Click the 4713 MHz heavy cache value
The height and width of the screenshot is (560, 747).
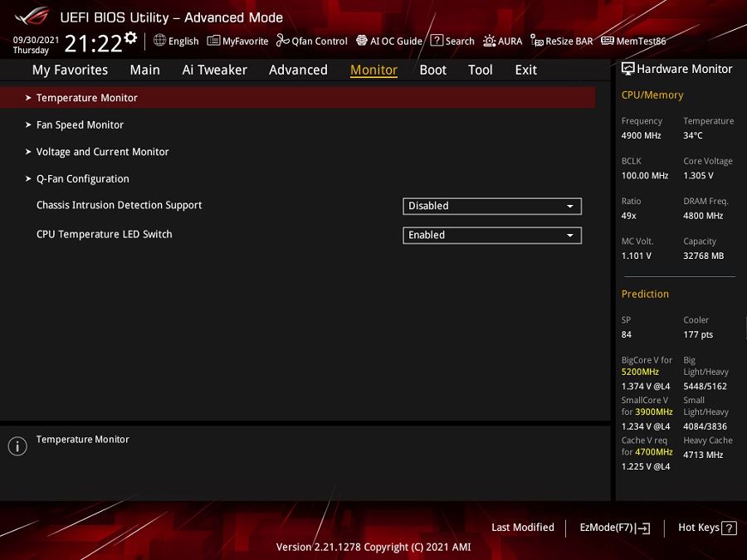tap(703, 455)
